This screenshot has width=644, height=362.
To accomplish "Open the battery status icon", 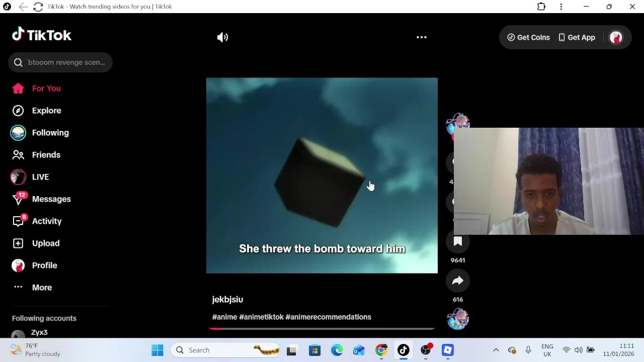I will 591,350.
